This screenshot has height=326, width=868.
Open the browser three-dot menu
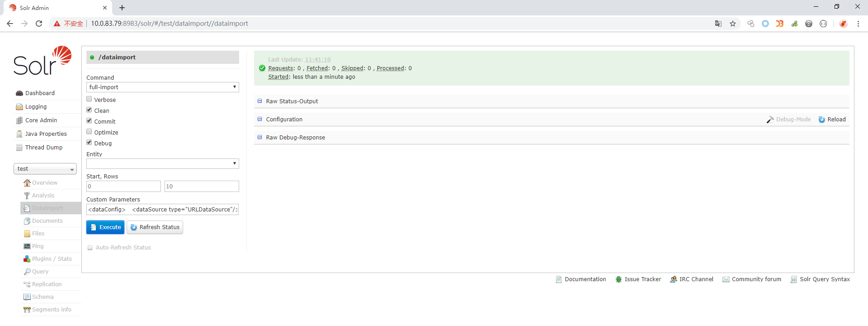pos(858,24)
